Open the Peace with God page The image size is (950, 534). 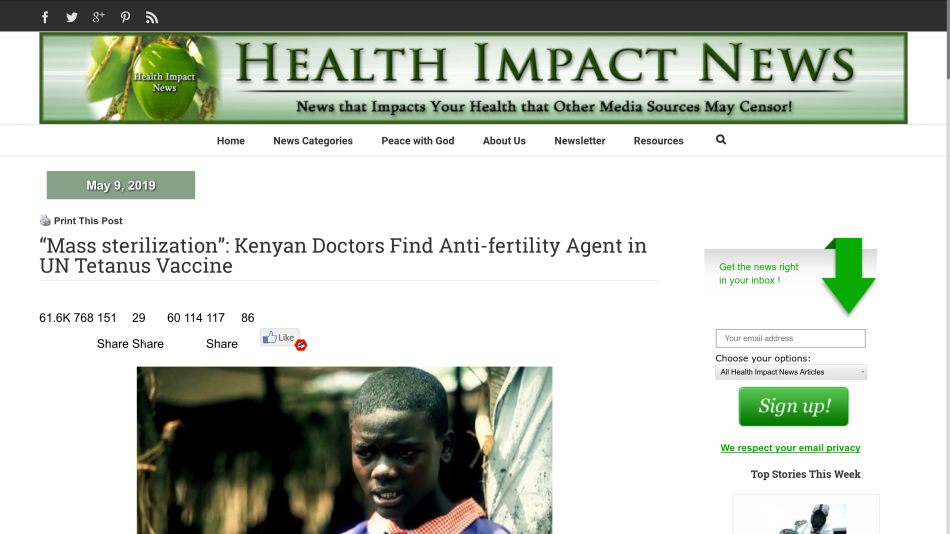[417, 141]
